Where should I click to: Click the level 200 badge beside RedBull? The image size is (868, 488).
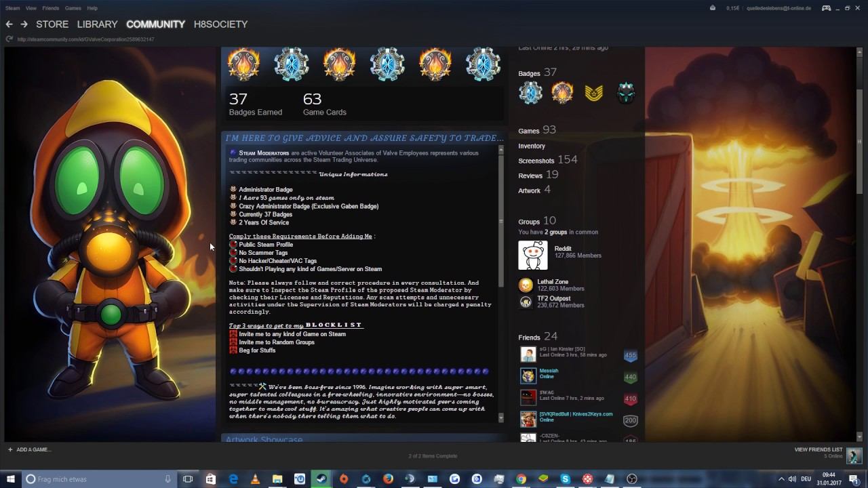(x=630, y=420)
